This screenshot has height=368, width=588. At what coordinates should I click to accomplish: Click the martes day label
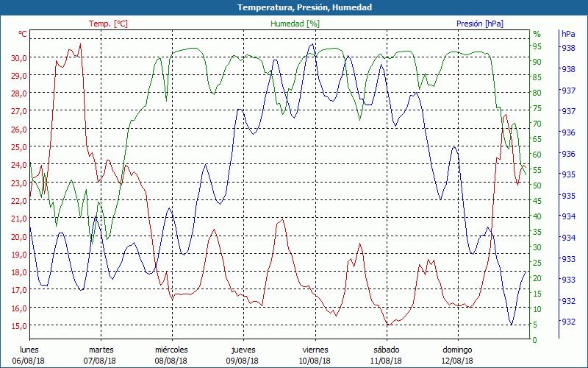pos(101,350)
